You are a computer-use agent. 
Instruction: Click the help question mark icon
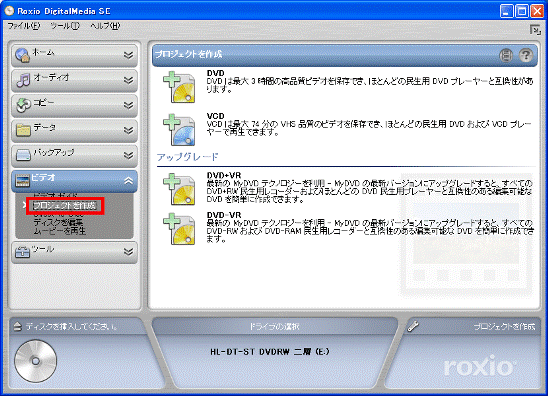tap(525, 55)
